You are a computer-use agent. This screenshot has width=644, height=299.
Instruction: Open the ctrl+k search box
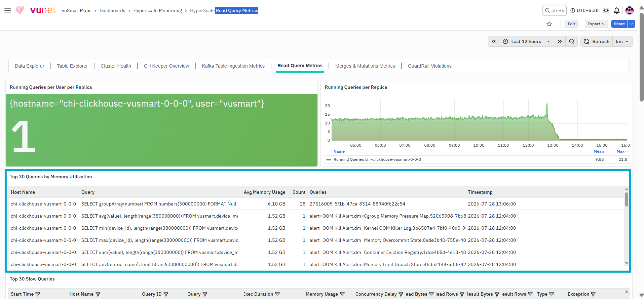(x=554, y=10)
